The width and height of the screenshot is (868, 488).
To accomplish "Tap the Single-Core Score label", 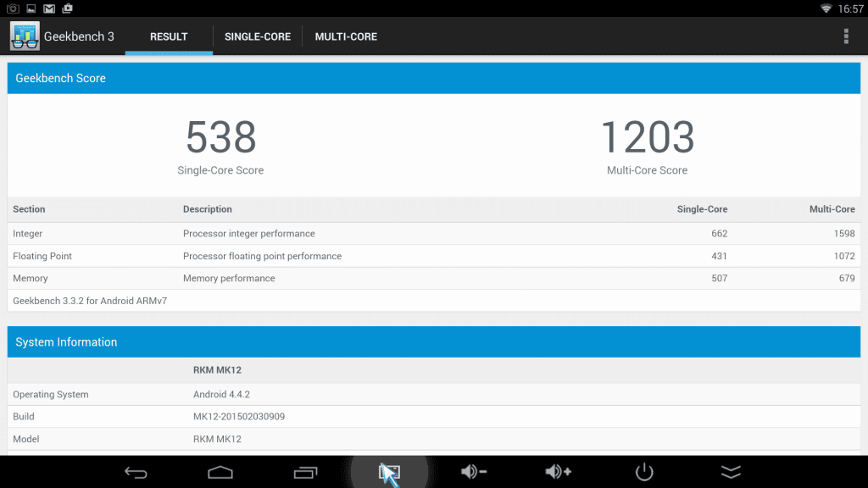I will click(220, 170).
